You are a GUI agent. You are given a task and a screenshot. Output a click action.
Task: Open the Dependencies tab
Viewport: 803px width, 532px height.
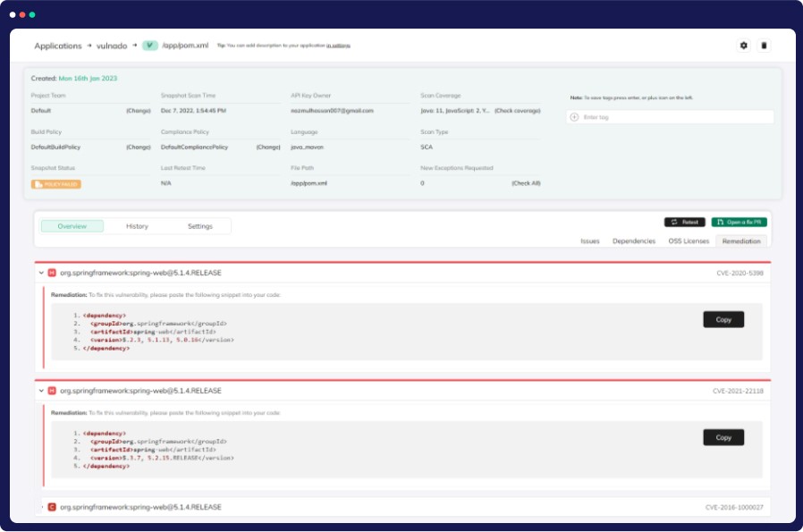[633, 241]
